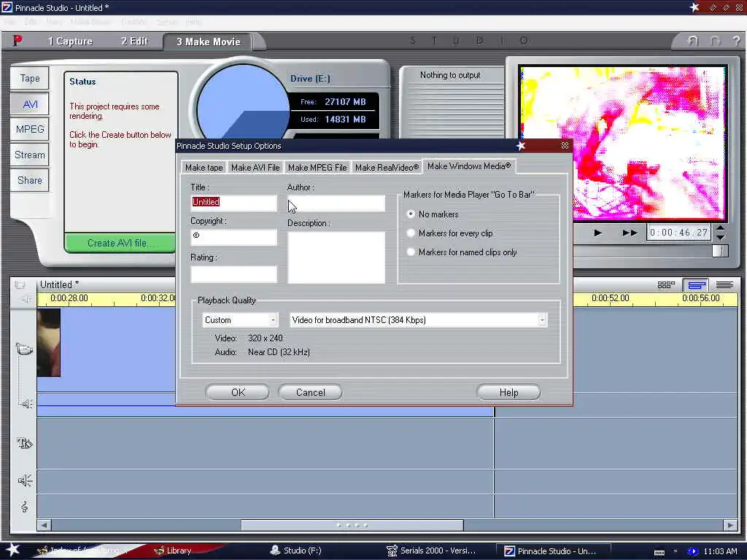Click the star icon in main title bar
This screenshot has width=747, height=560.
tap(694, 7)
